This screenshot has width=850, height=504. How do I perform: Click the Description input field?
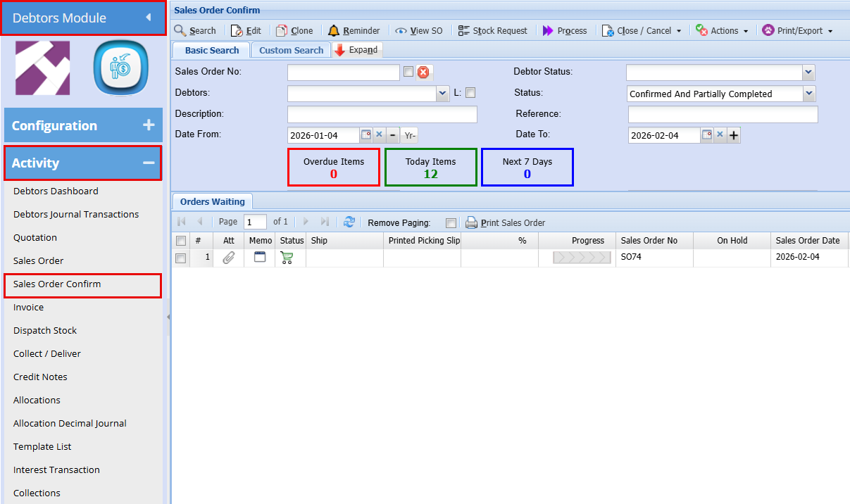click(382, 114)
